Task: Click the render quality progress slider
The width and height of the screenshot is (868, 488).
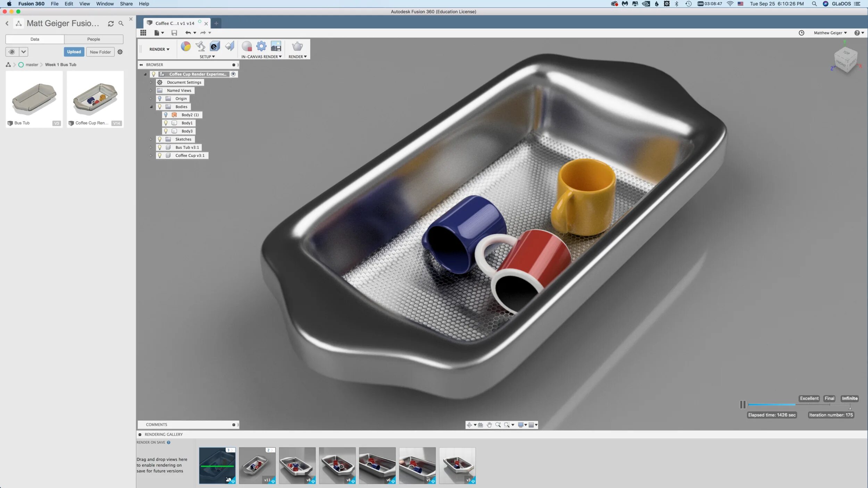Action: point(799,405)
